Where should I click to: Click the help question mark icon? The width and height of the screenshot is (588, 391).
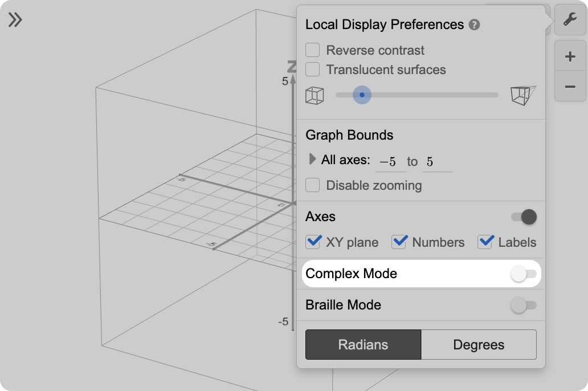tap(474, 25)
